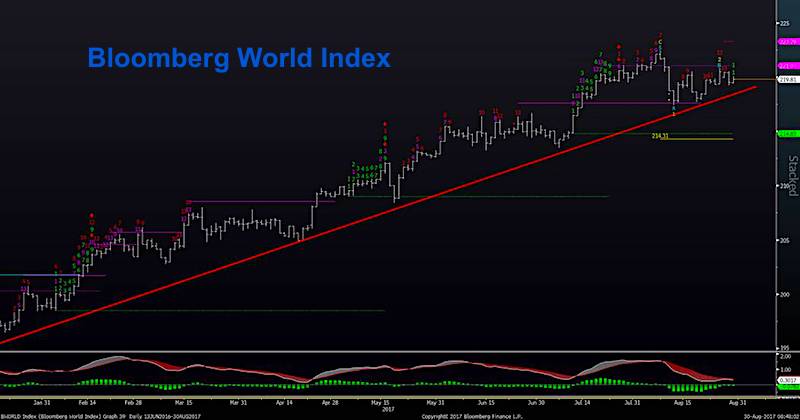Click the Jun 15 date label
This screenshot has width=800, height=420.
point(486,403)
